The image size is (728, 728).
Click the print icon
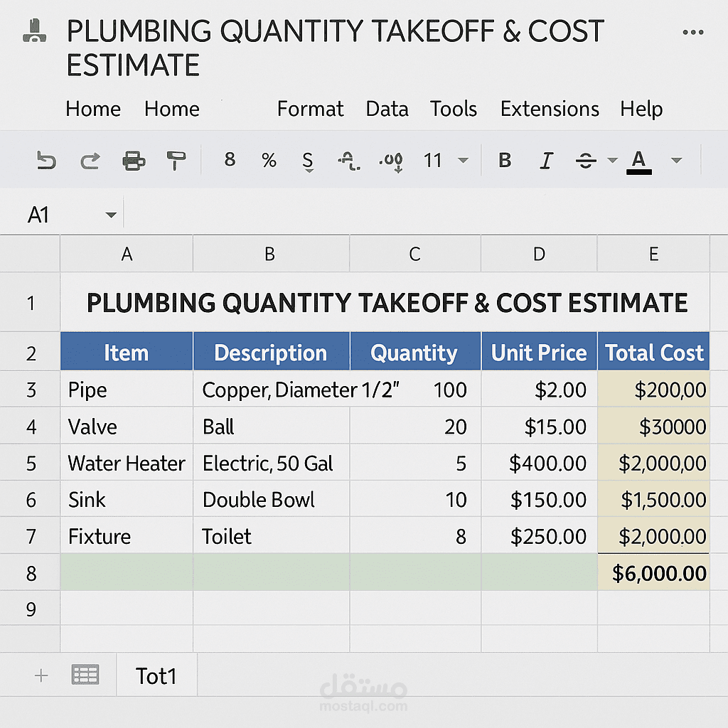point(134,161)
